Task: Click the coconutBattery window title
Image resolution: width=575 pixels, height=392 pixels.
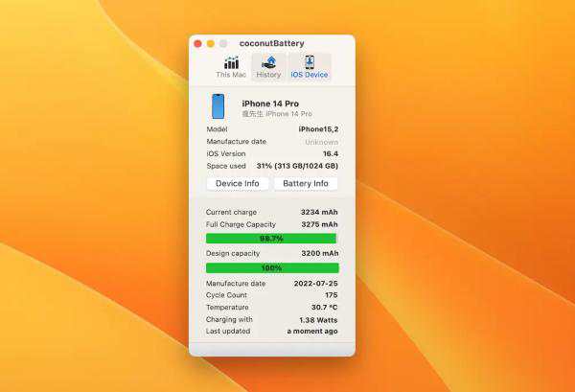Action: (272, 43)
